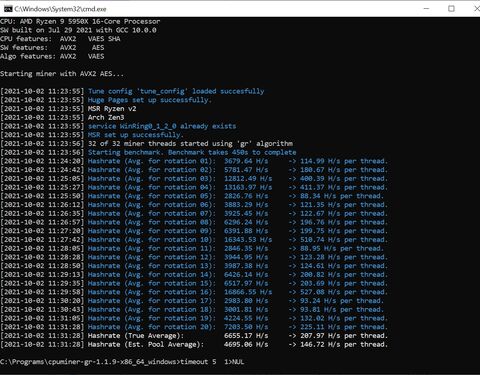Click the rotation 08 hashrate 6296.24 H/s
The height and width of the screenshot is (375, 480).
(x=246, y=222)
